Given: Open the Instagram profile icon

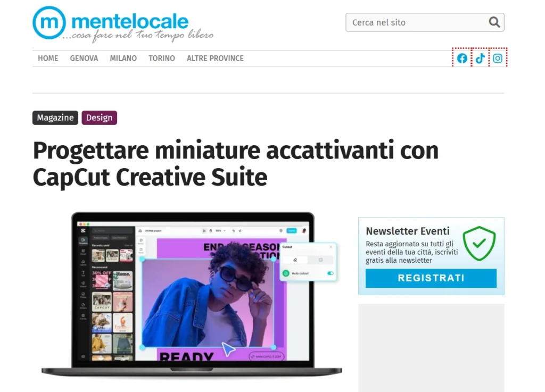Looking at the screenshot, I should 498,59.
